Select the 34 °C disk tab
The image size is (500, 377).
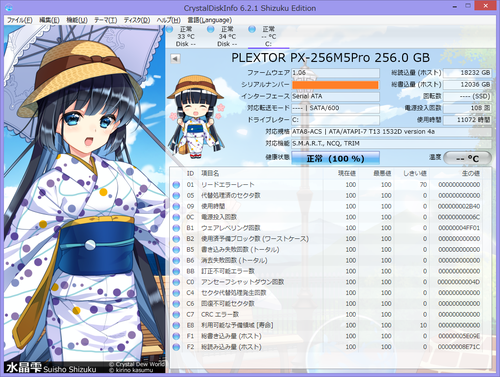(227, 36)
